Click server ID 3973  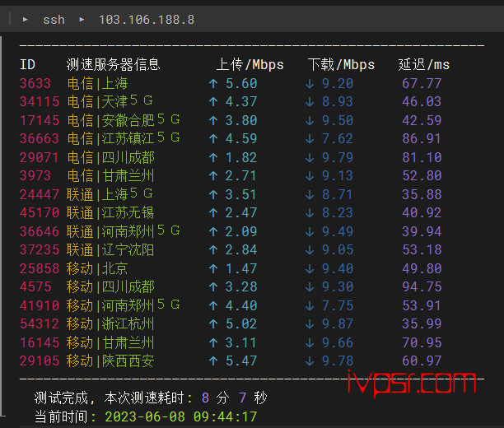(35, 175)
